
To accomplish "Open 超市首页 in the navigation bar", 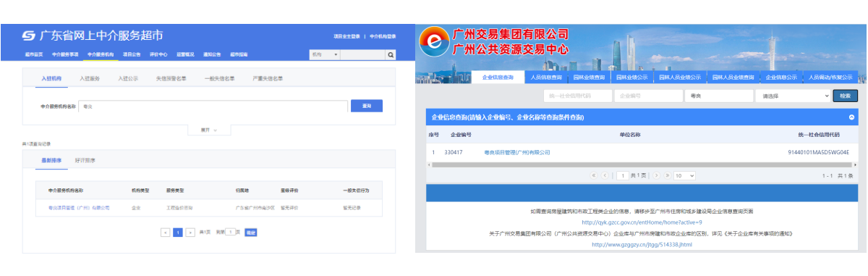I will pos(34,54).
